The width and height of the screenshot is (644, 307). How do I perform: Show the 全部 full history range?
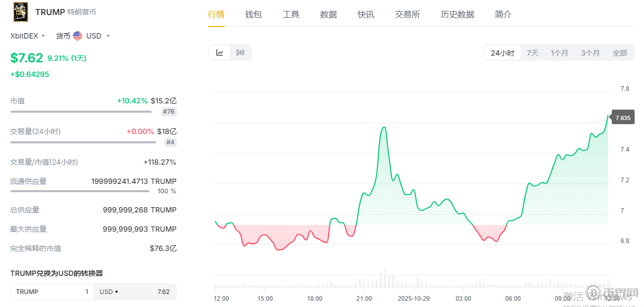[620, 53]
